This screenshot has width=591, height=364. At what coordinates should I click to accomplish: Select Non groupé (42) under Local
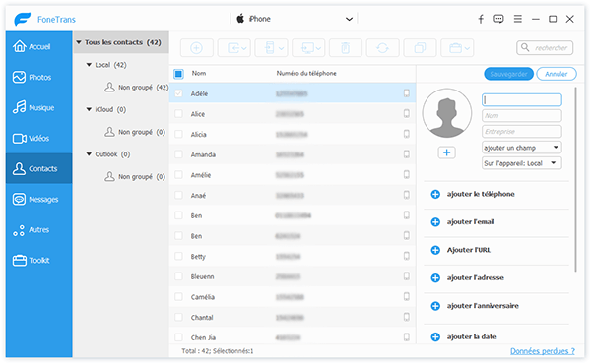pos(137,88)
